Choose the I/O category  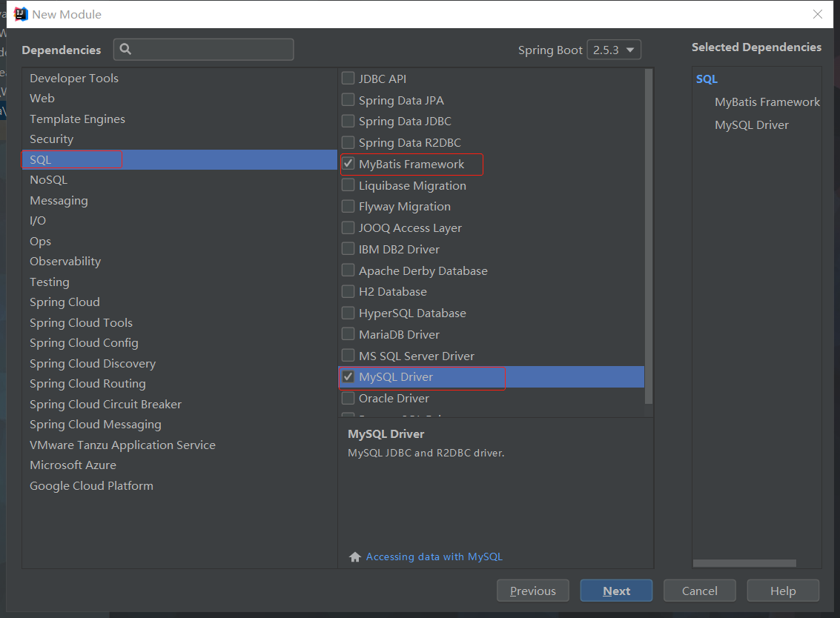pyautogui.click(x=179, y=221)
